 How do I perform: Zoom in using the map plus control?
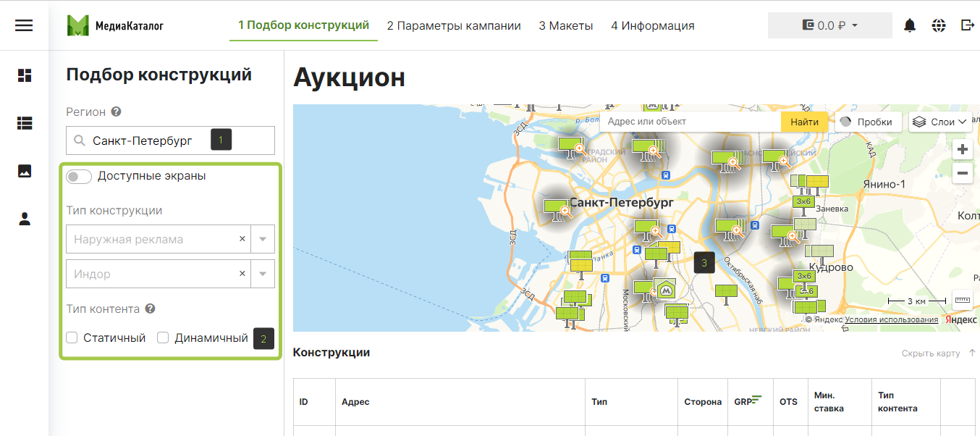pos(962,148)
